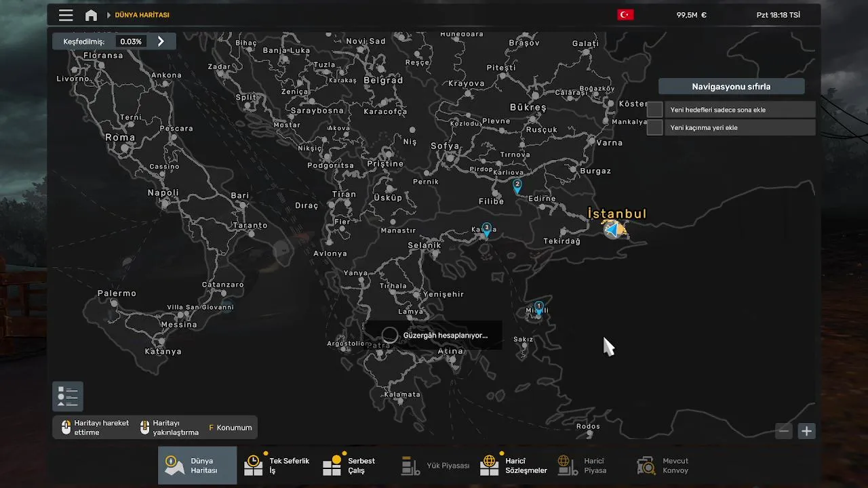Zoom out the map with minus button
This screenshot has width=868, height=488.
click(784, 430)
